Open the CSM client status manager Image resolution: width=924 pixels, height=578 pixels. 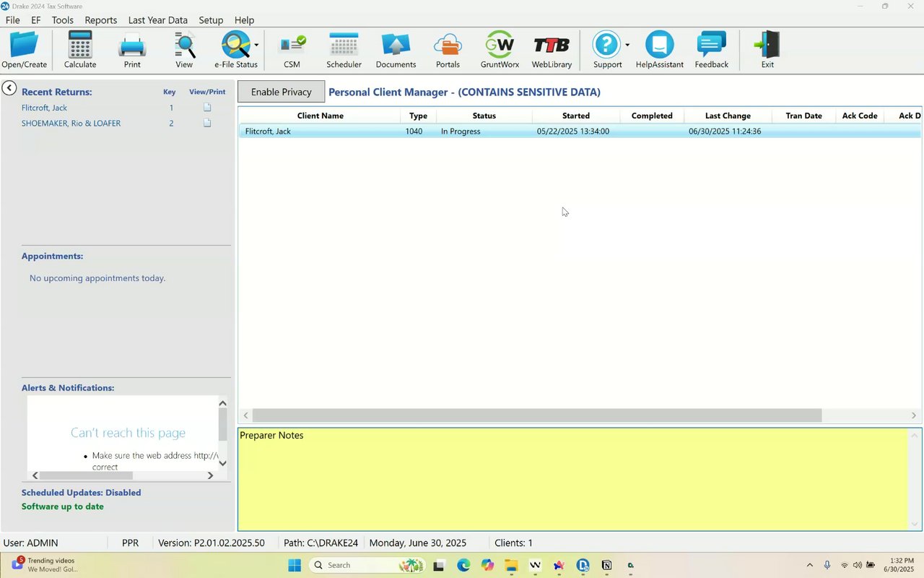click(292, 49)
